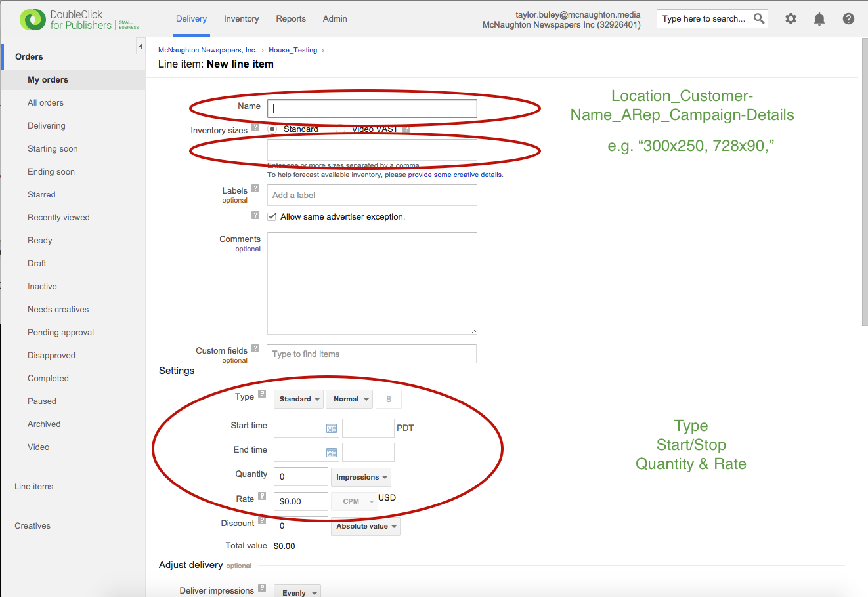Open the Absolute value discount dropdown

click(x=366, y=526)
